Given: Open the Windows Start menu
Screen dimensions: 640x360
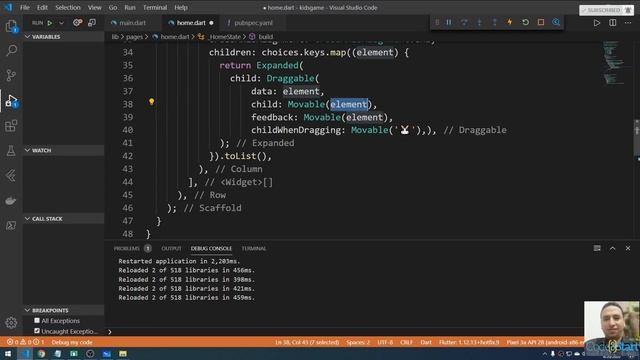Looking at the screenshot, I should (x=8, y=353).
